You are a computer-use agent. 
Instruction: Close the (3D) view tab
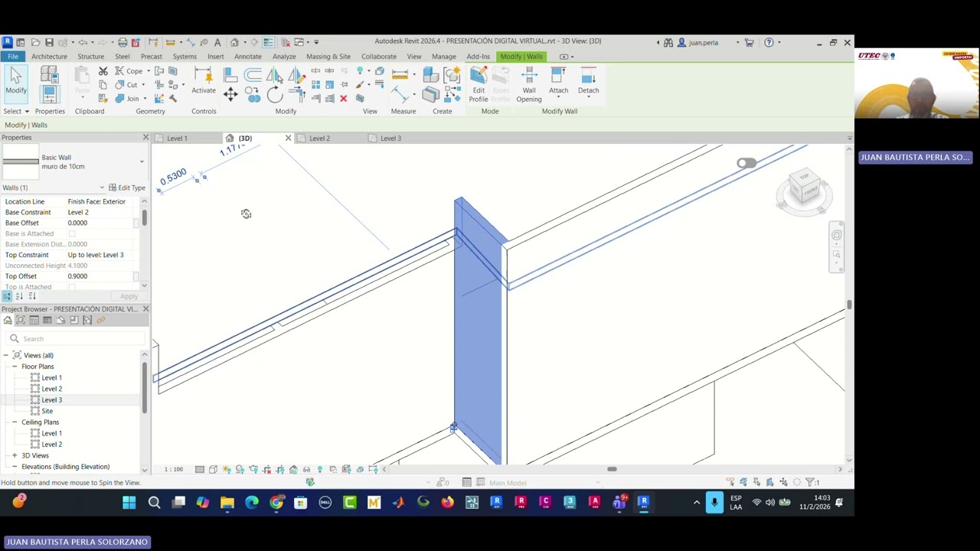(288, 139)
